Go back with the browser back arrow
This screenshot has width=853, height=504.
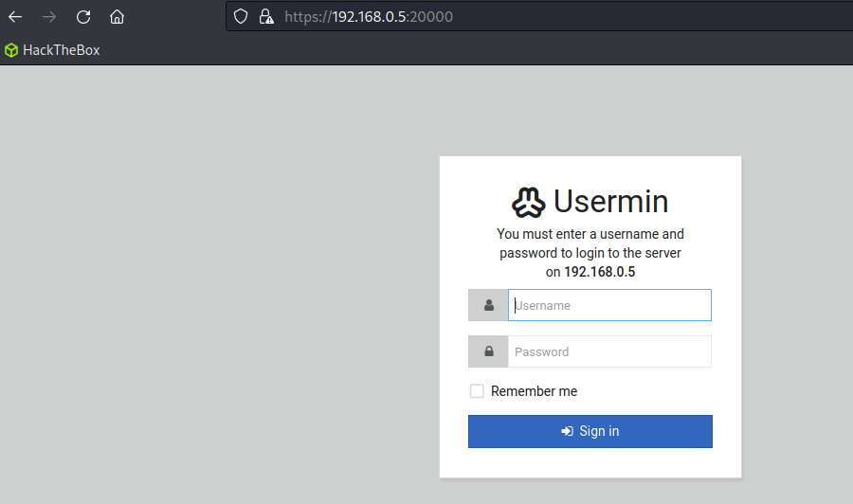[x=15, y=17]
